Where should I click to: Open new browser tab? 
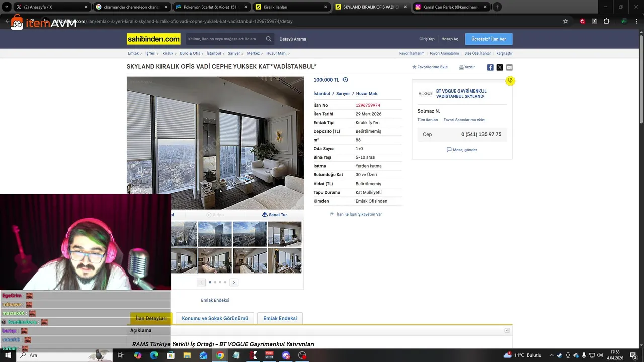point(497,7)
